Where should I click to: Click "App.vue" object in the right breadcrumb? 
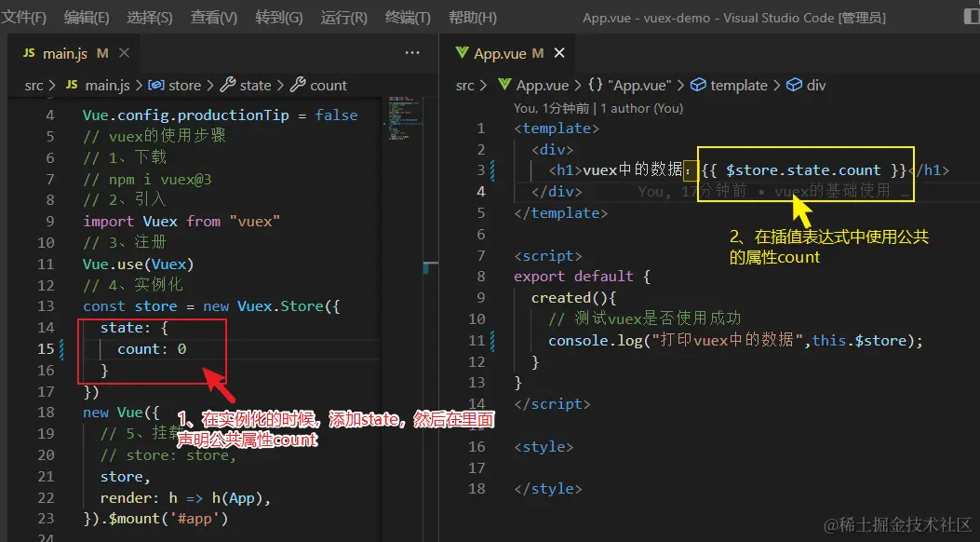(x=638, y=85)
